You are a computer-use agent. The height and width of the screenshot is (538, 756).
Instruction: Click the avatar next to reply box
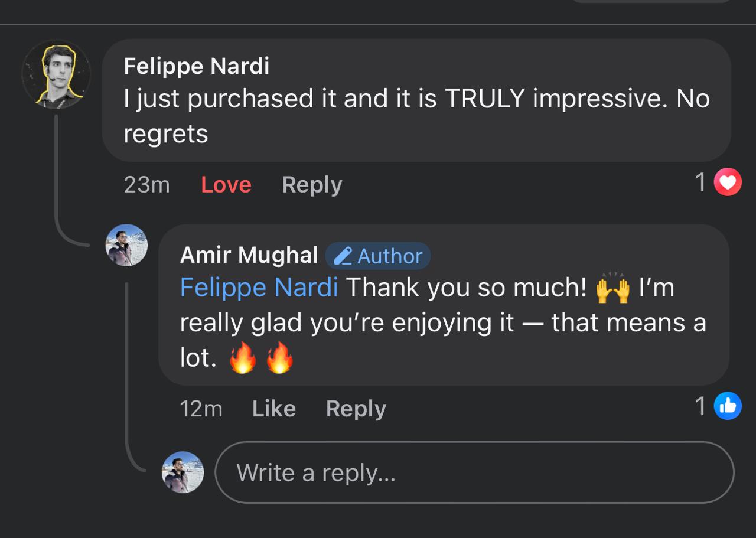tap(183, 472)
